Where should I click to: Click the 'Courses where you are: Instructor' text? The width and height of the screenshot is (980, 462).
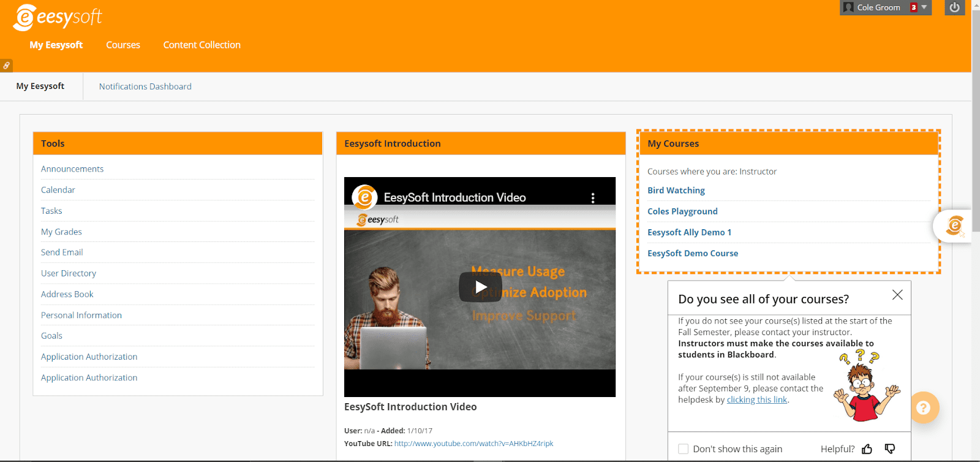[x=712, y=172]
